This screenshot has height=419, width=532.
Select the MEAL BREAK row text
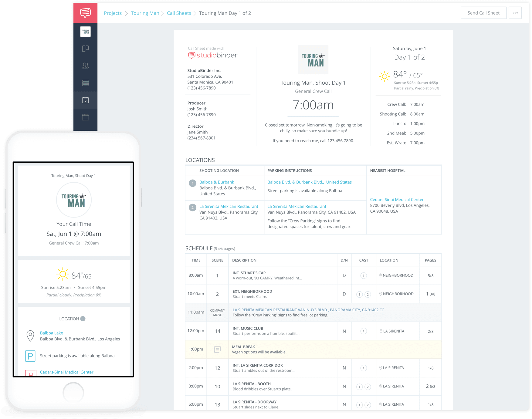[259, 350]
